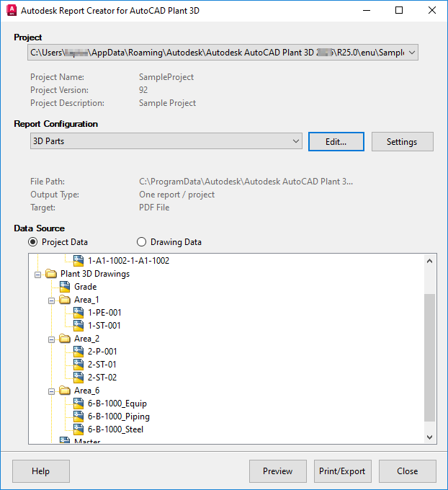
Task: Click the Area_1 folder icon
Action: 65,300
